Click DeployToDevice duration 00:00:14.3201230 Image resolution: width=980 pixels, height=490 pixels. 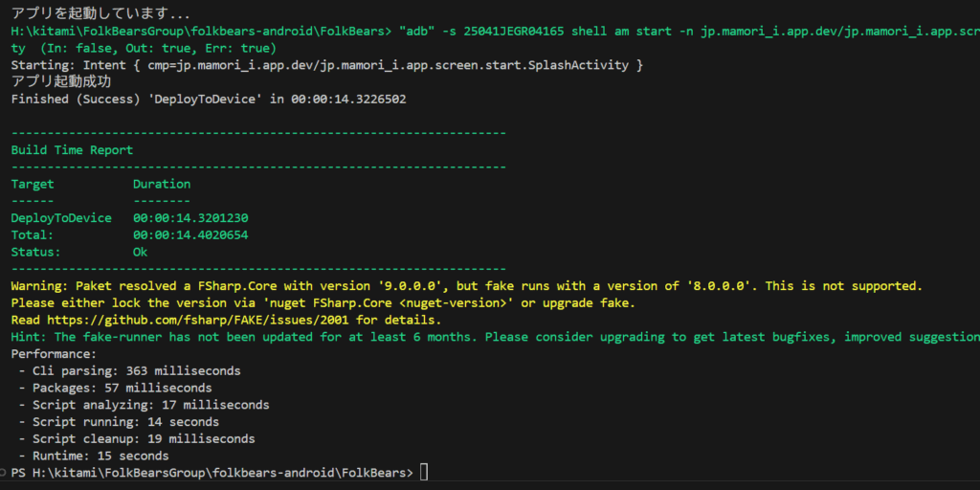pyautogui.click(x=190, y=218)
